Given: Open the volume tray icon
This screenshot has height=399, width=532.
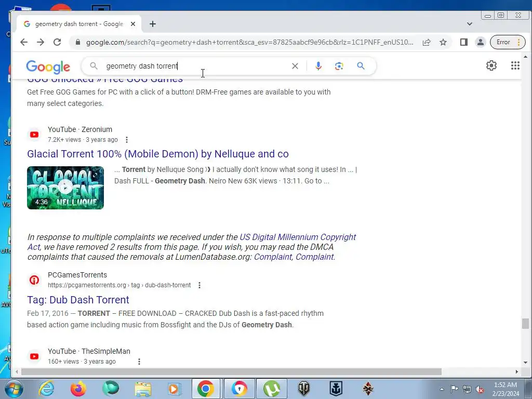Looking at the screenshot, I should click(480, 389).
